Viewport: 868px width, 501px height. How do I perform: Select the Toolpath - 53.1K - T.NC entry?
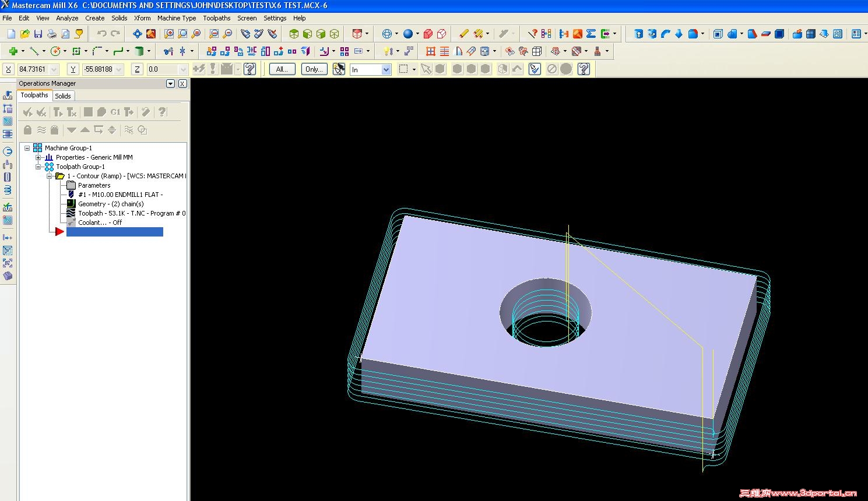click(132, 213)
